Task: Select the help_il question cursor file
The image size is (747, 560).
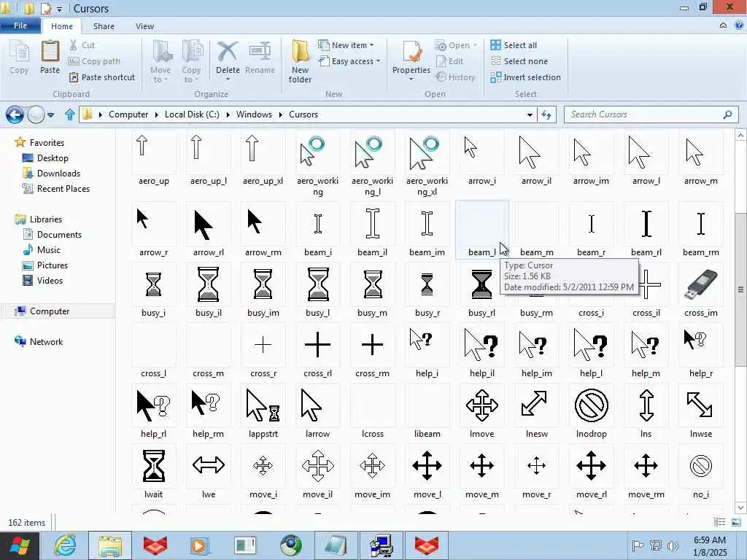Action: pyautogui.click(x=481, y=351)
